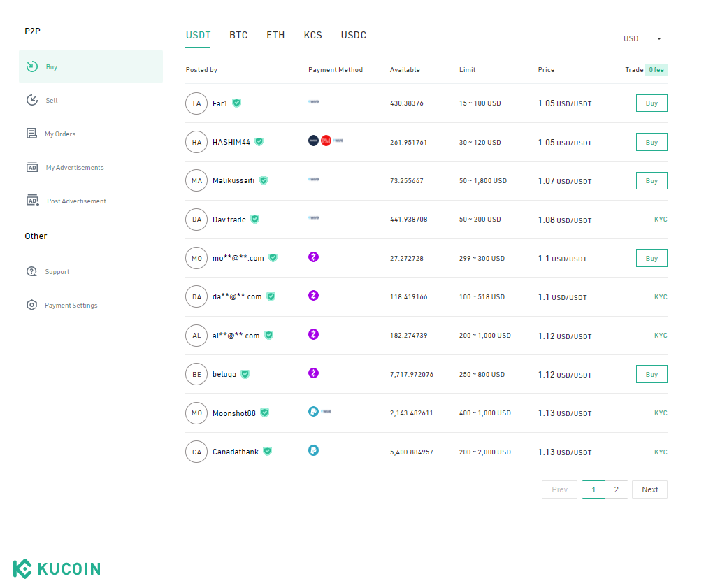Open the Sell menu item
The height and width of the screenshot is (588, 720).
point(91,100)
